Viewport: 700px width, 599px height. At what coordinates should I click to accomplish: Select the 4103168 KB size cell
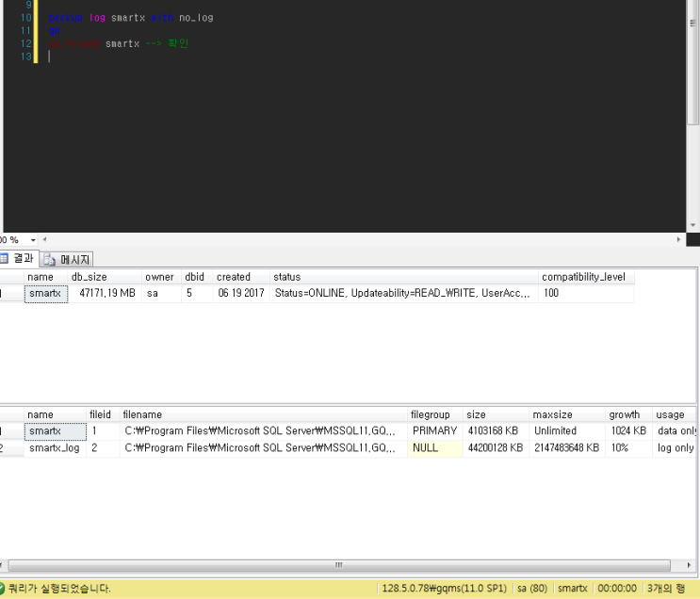[496, 430]
